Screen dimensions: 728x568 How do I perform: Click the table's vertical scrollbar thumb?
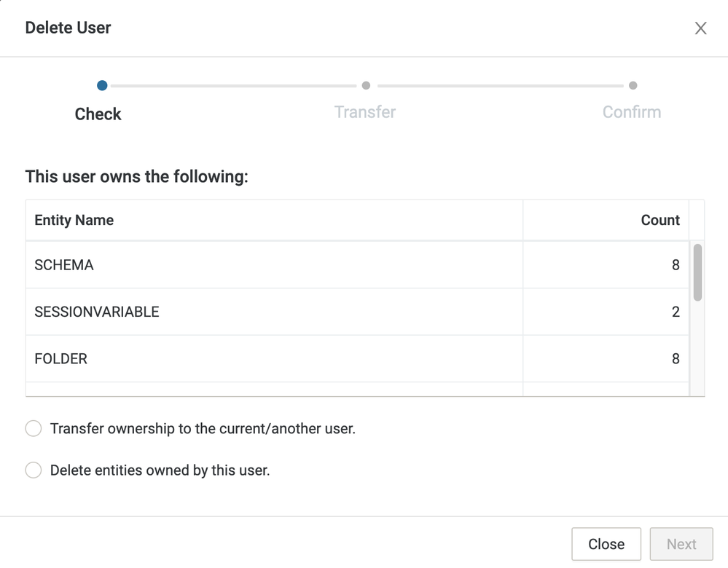tap(697, 272)
